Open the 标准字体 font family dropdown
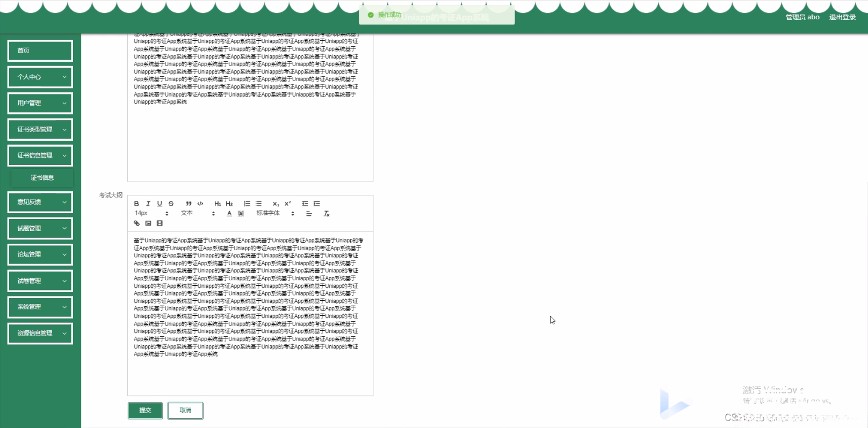 (276, 213)
